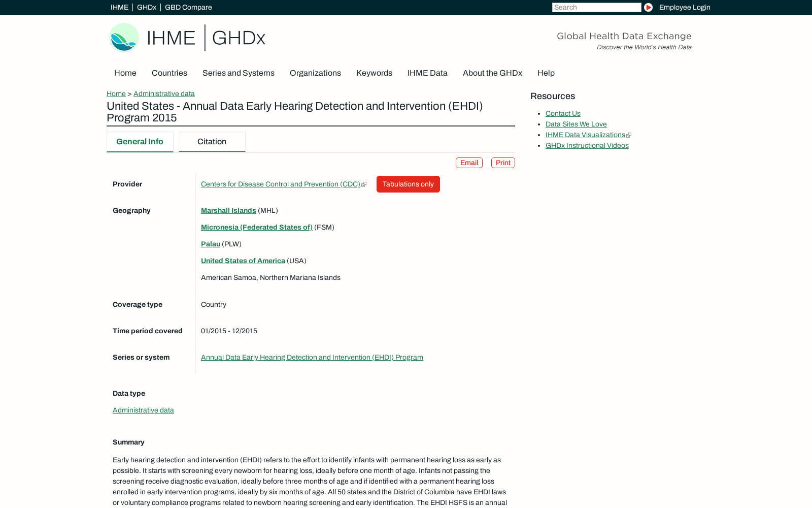Follow the Home breadcrumb link
Viewport: 812px width, 508px height.
click(116, 94)
